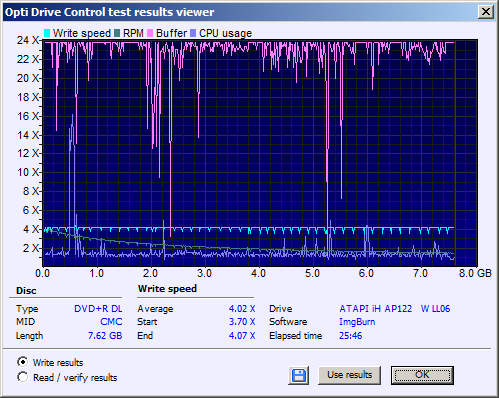
Task: Click the Elapsed time label
Action: 295,336
